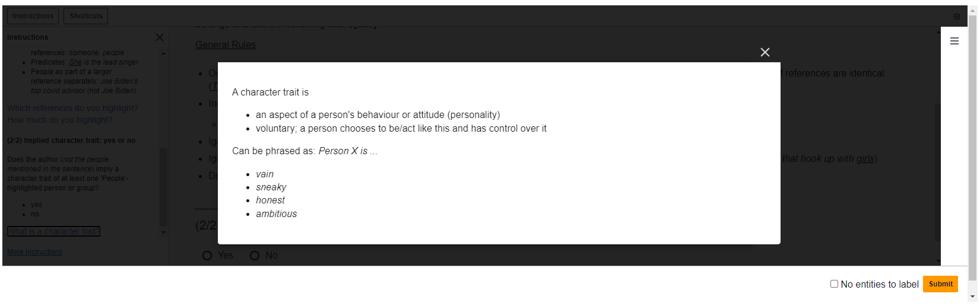Click the Instructions panel scrollbar thumb

163,187
